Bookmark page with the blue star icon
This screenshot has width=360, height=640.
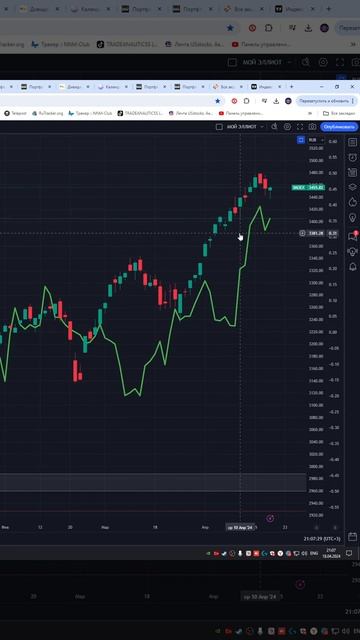pyautogui.click(x=218, y=101)
